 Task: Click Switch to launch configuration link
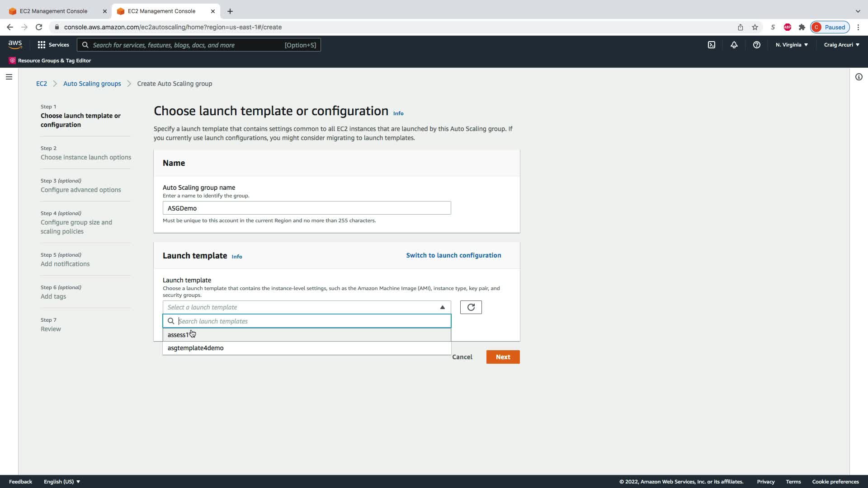click(453, 255)
